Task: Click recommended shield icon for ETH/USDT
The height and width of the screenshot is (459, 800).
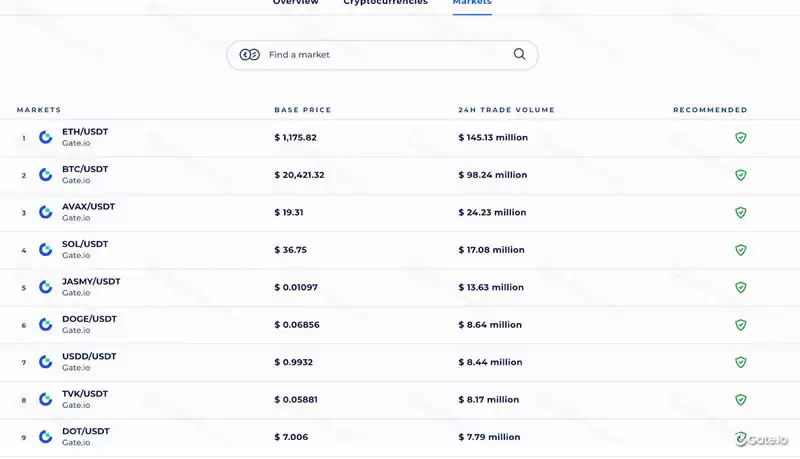Action: tap(741, 137)
